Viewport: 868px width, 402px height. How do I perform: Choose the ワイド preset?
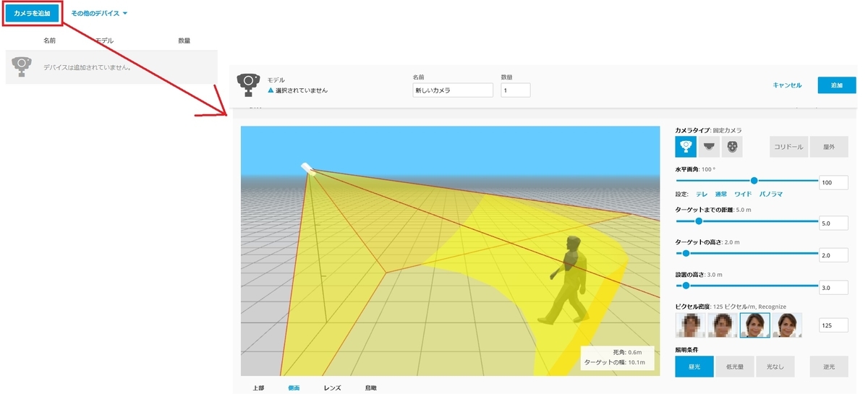pos(743,194)
